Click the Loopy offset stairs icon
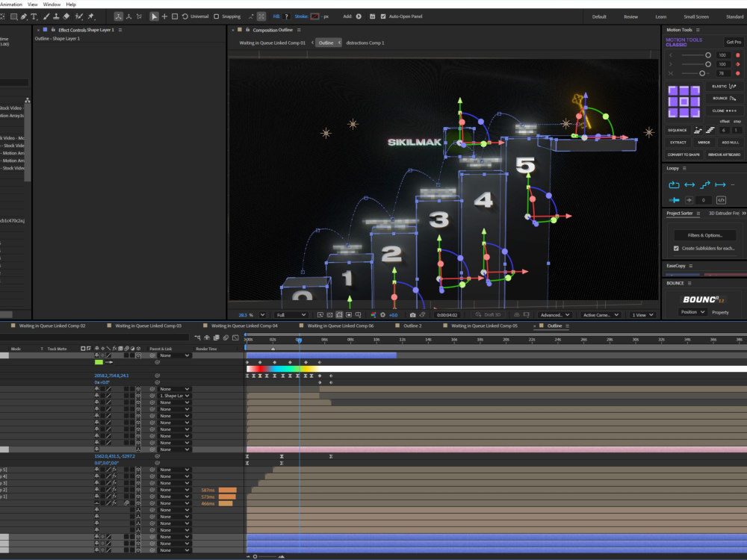The height and width of the screenshot is (560, 747). 705,184
